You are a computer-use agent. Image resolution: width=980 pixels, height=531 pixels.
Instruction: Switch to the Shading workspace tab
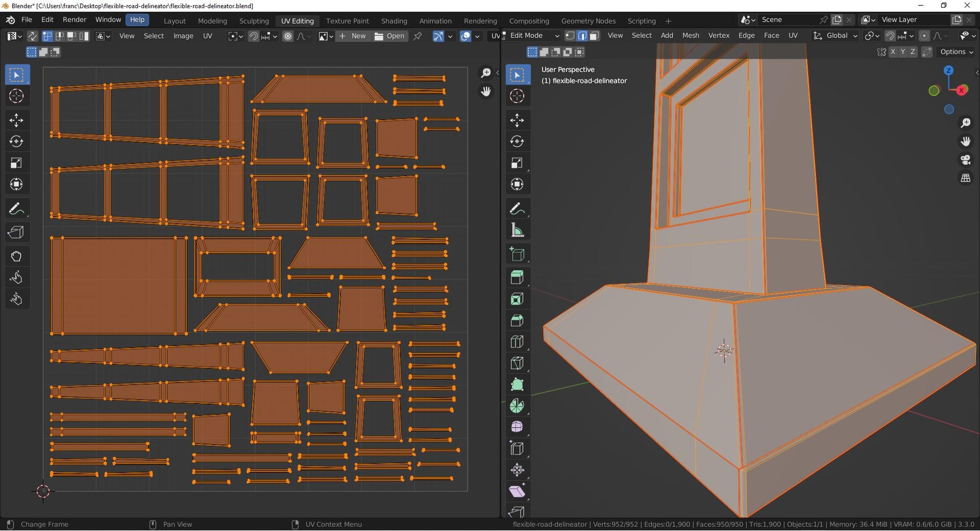394,21
